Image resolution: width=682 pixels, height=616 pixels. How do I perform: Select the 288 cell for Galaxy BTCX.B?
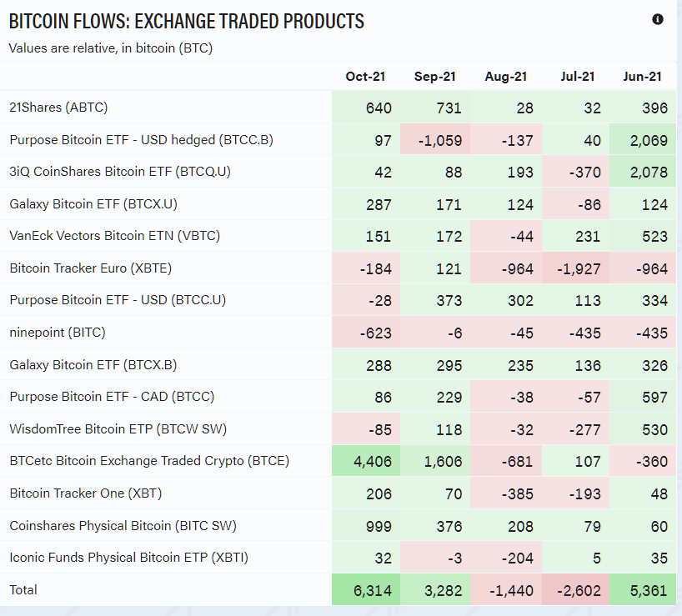366,365
